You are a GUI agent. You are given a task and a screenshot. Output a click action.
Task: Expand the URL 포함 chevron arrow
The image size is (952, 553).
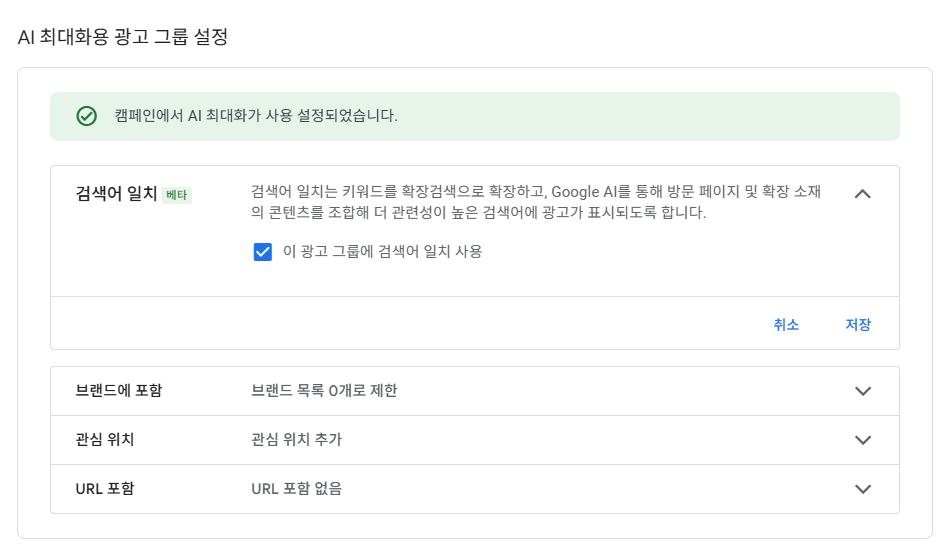864,489
